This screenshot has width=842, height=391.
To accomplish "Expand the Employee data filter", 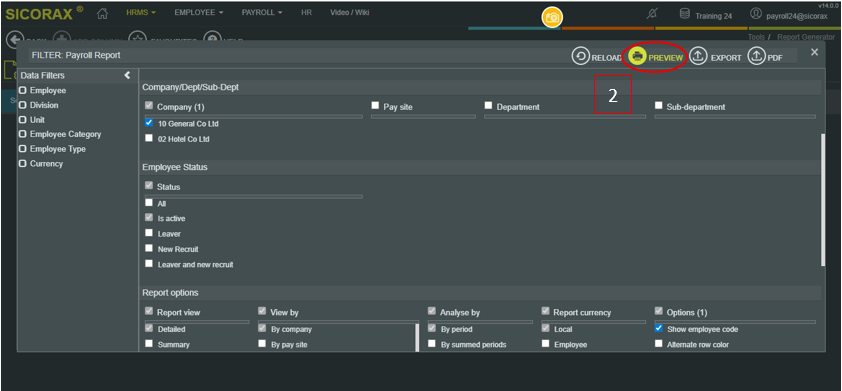I will (23, 91).
